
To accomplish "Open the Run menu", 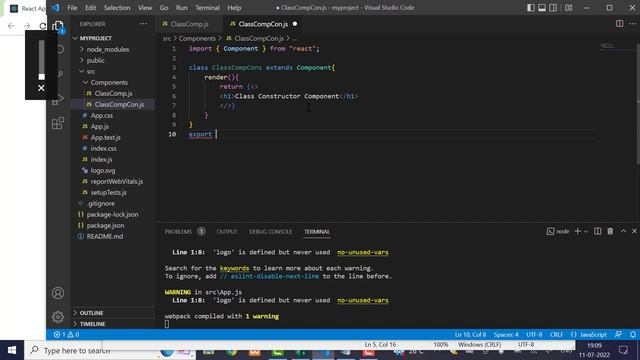I will pyautogui.click(x=182, y=8).
